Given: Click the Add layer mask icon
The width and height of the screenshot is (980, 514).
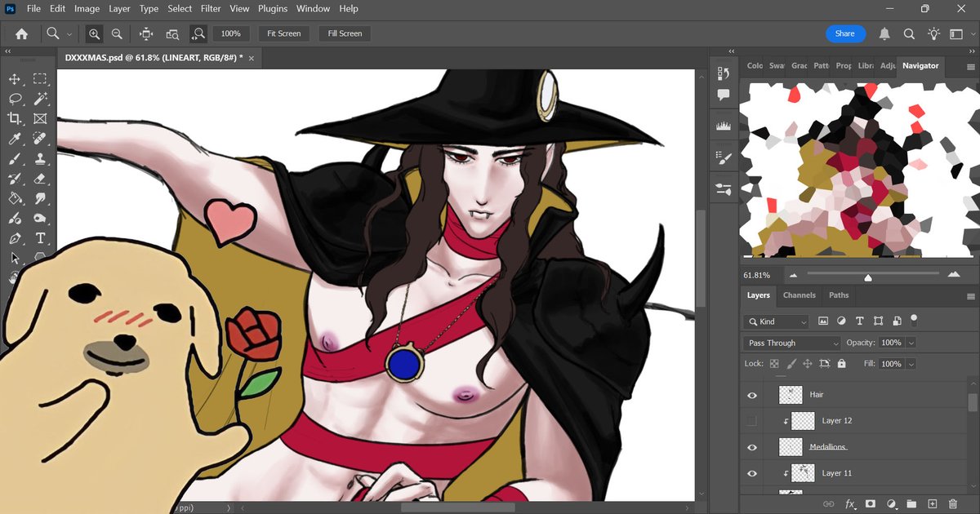Looking at the screenshot, I should 871,504.
